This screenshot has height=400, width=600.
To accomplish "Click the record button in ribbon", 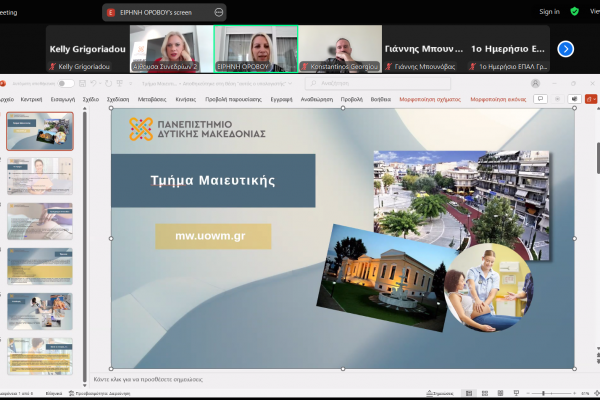I will pyautogui.click(x=558, y=99).
